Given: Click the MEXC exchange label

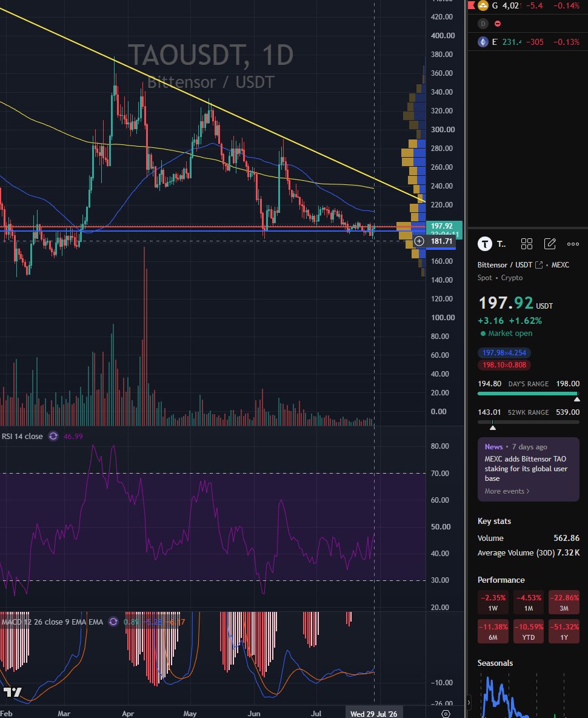Looking at the screenshot, I should [560, 265].
